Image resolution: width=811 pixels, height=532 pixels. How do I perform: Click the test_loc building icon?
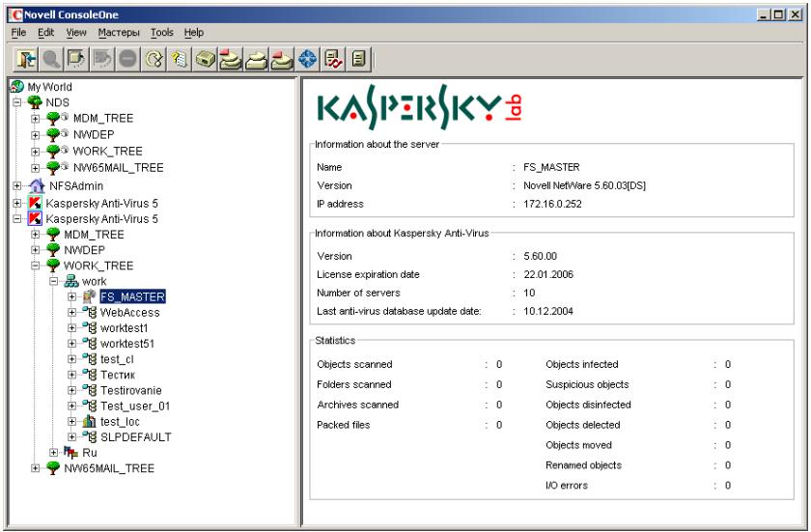click(89, 421)
